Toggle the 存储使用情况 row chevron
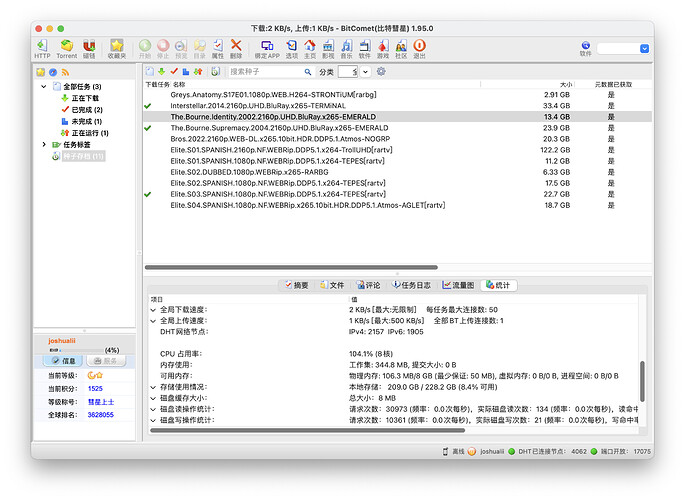This screenshot has height=500, width=685. [153, 387]
